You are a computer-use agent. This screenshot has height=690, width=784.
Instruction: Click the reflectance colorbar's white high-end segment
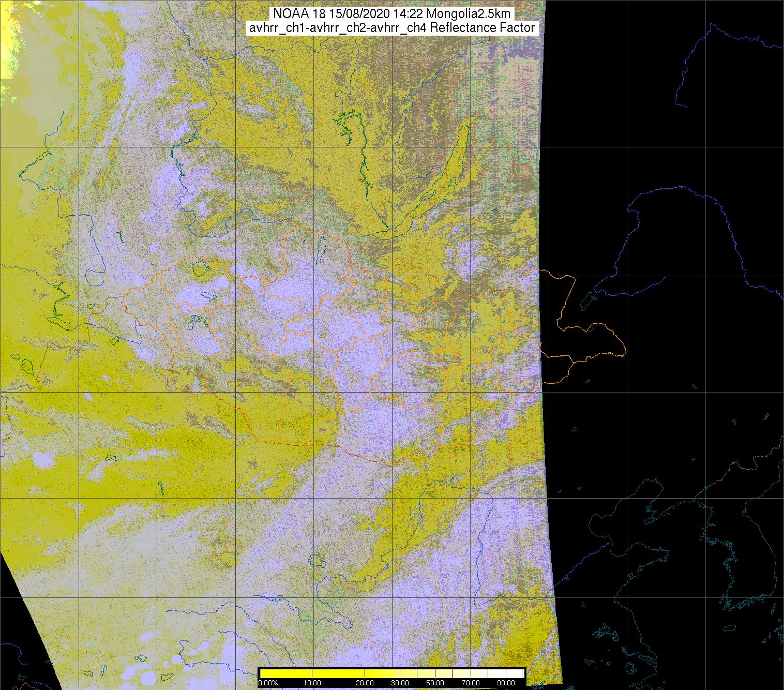(x=505, y=673)
